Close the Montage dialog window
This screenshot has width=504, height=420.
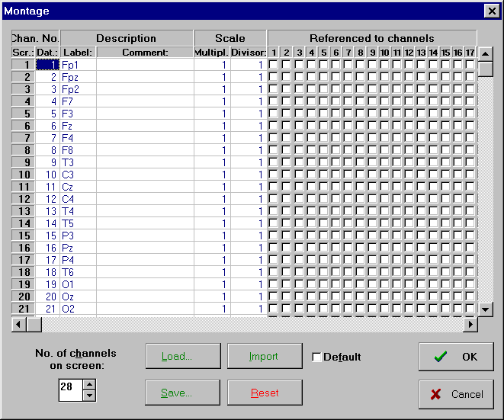click(x=491, y=10)
